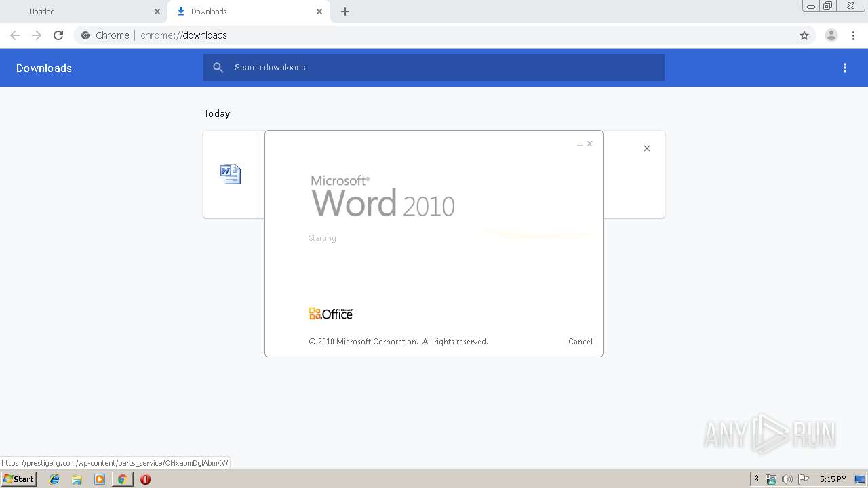Viewport: 868px width, 488px height.
Task: Go back using Chrome back arrow
Action: pyautogui.click(x=15, y=35)
